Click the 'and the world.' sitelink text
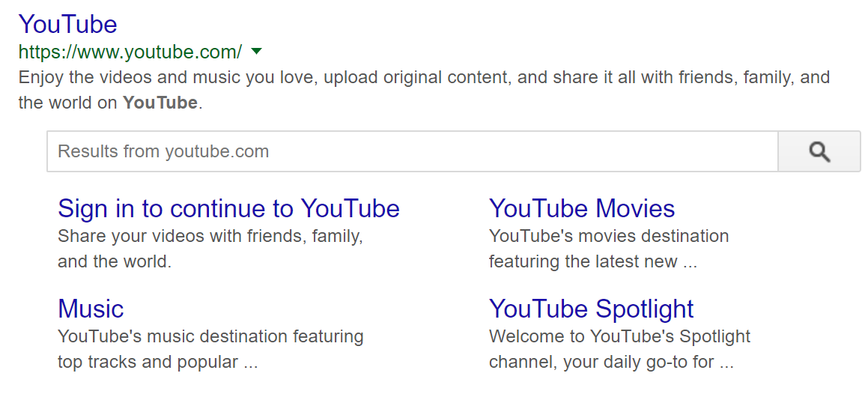868x394 pixels. (115, 261)
